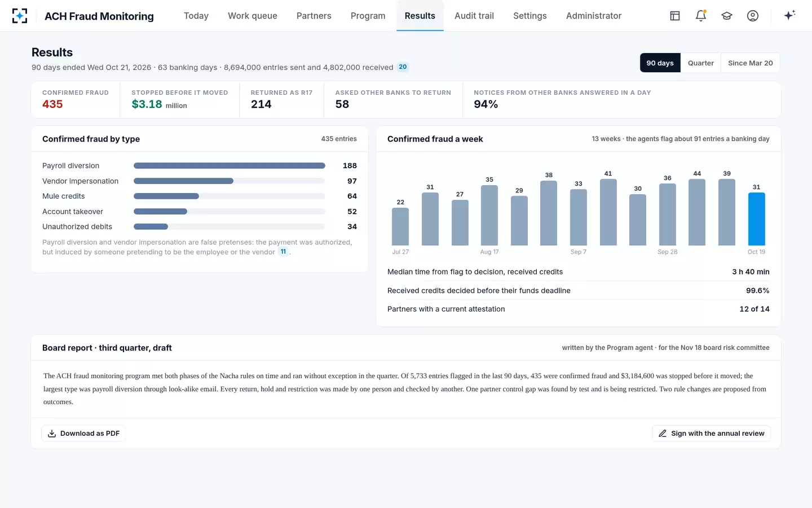812x508 pixels.
Task: Click the 'Board report · third quarter, draft' heading
Action: click(x=107, y=348)
